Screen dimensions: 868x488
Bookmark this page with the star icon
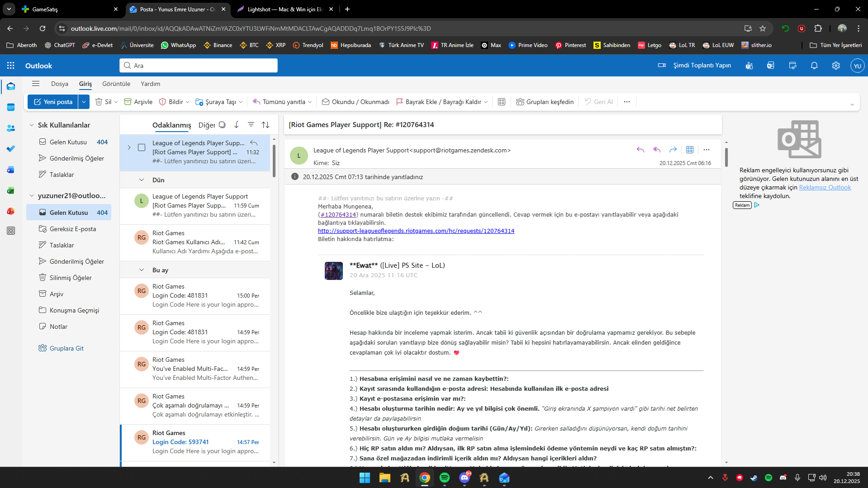(763, 28)
